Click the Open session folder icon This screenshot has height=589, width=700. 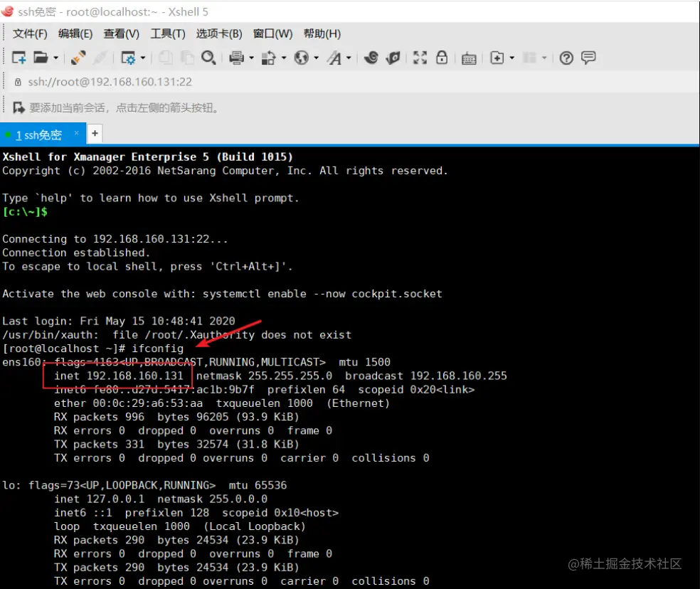41,58
